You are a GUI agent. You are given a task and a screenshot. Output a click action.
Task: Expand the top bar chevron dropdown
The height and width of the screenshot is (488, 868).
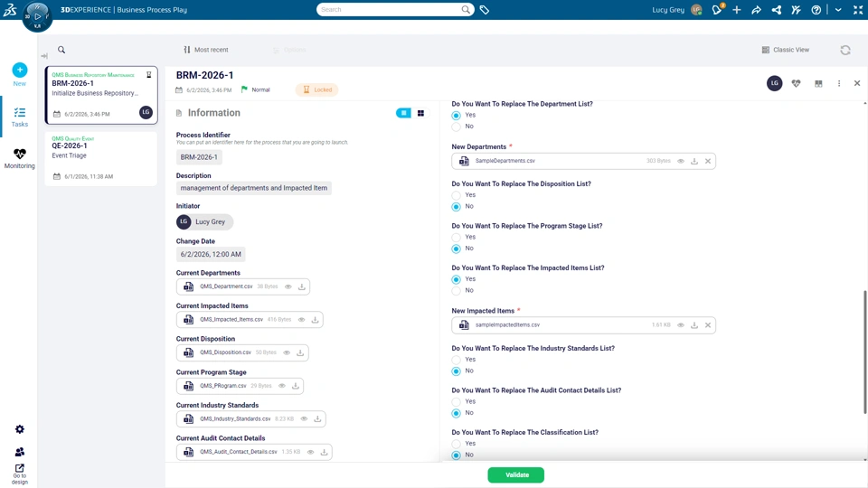838,9
